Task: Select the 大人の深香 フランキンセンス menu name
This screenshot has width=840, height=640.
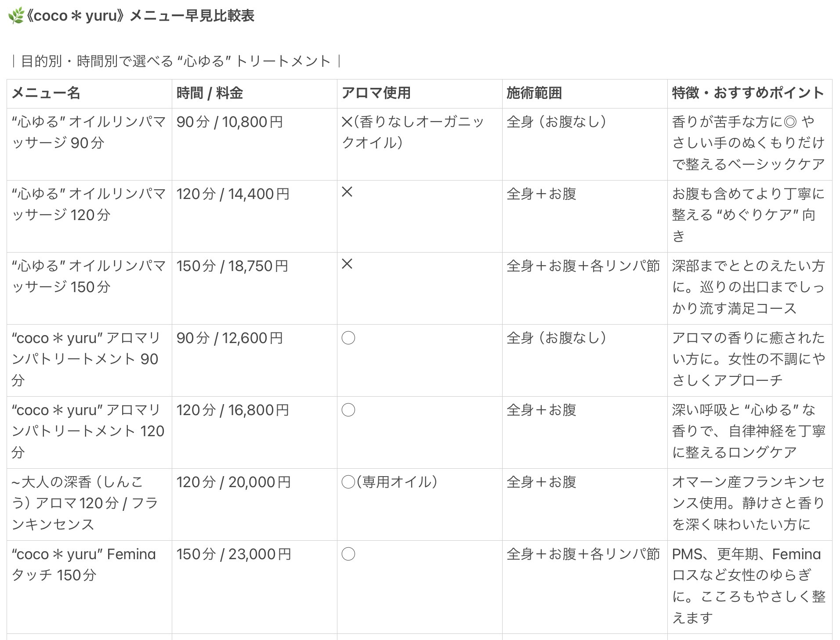Action: click(x=84, y=503)
